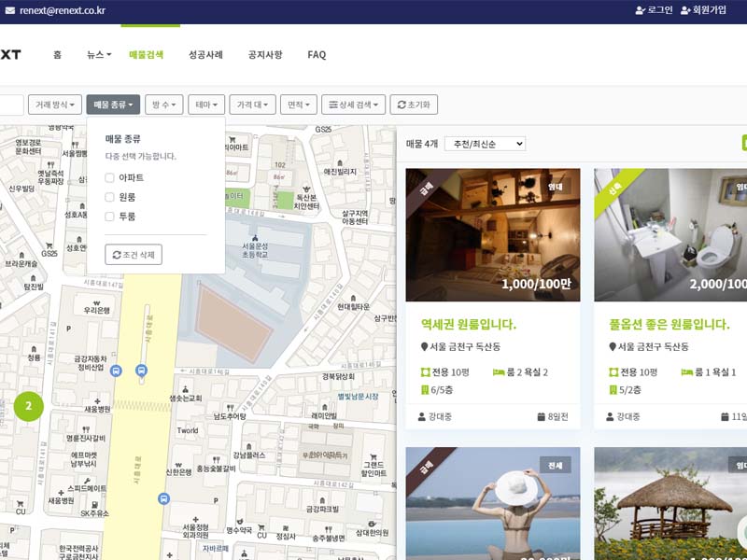
Task: Click the 서울운성 초등학교 map label
Action: tap(255, 250)
